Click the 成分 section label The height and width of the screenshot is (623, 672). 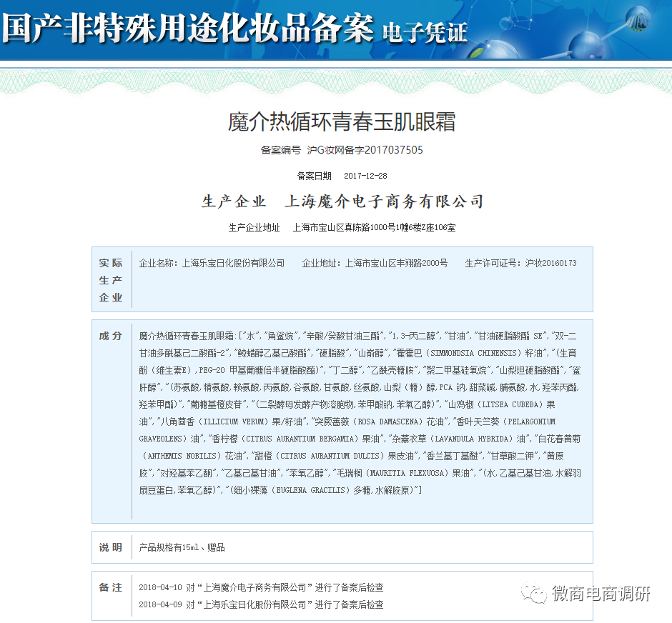111,336
